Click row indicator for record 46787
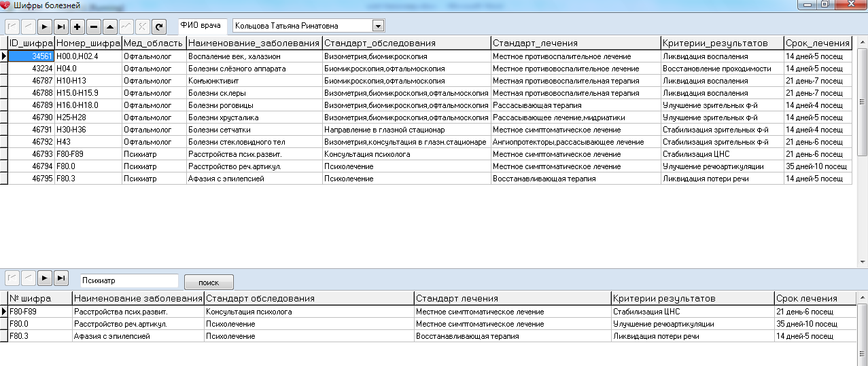Viewport: 868px width, 366px height. click(x=3, y=81)
